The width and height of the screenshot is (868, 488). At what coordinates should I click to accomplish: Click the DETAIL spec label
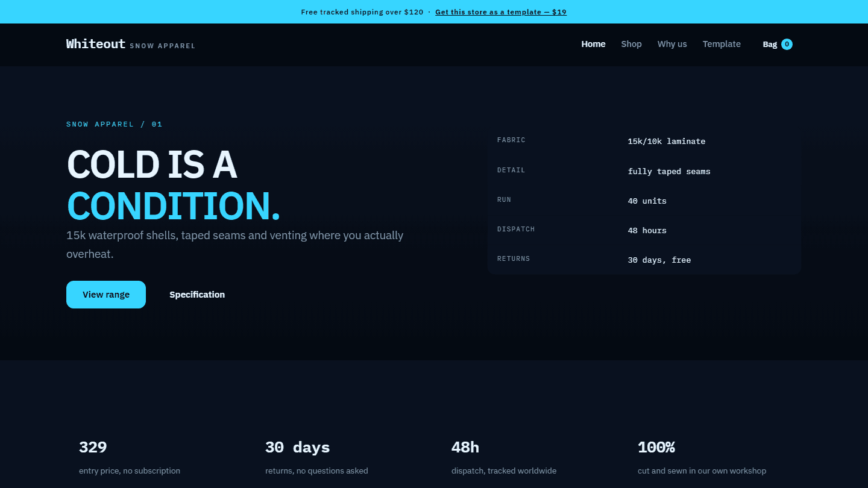[x=511, y=170]
